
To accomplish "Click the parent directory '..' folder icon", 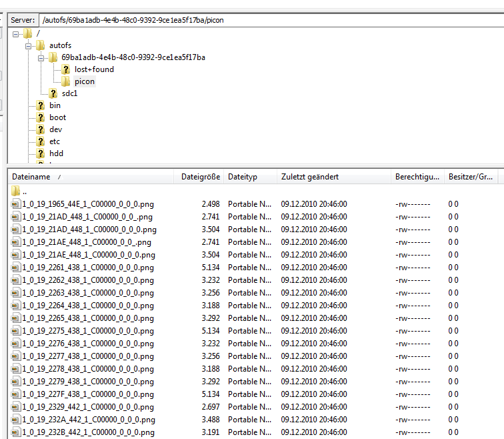I will tap(16, 191).
